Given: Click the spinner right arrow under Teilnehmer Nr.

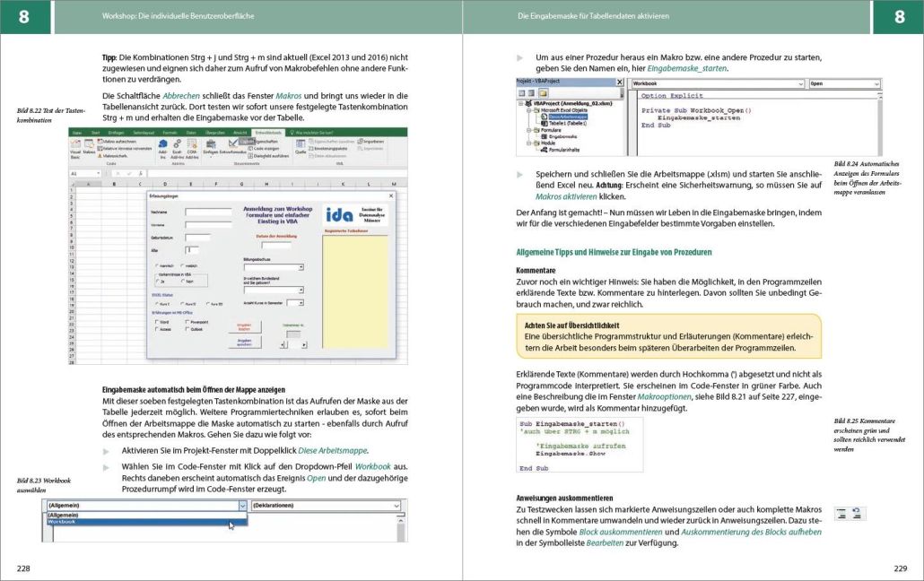Looking at the screenshot, I should (303, 344).
